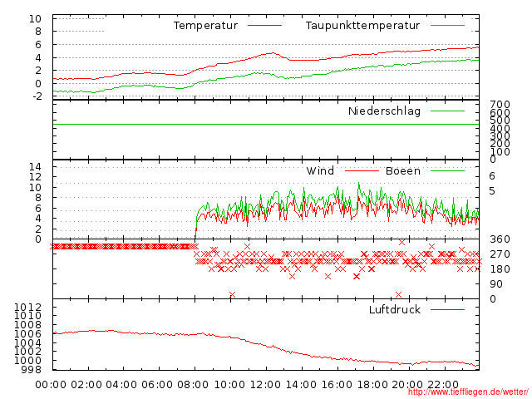Click the 10:00 time axis label
Image resolution: width=532 pixels, height=399 pixels.
click(x=229, y=385)
